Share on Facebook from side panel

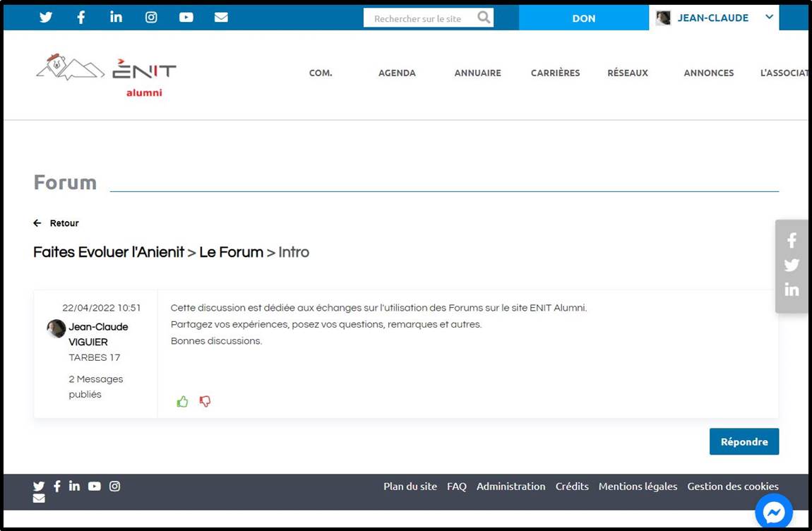pos(792,241)
